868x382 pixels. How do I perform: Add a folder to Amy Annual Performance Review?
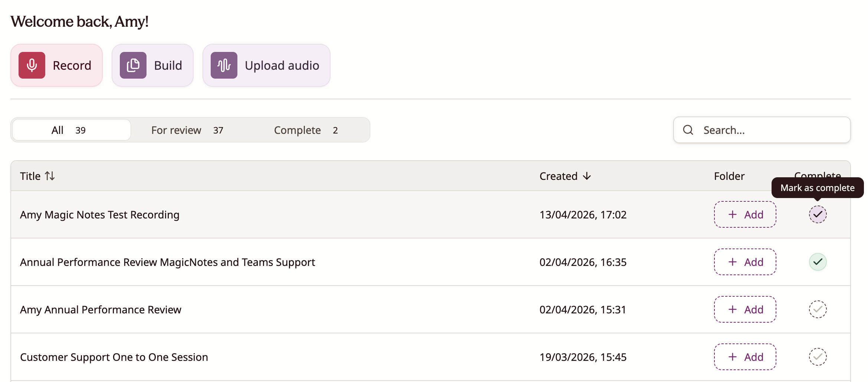(744, 309)
